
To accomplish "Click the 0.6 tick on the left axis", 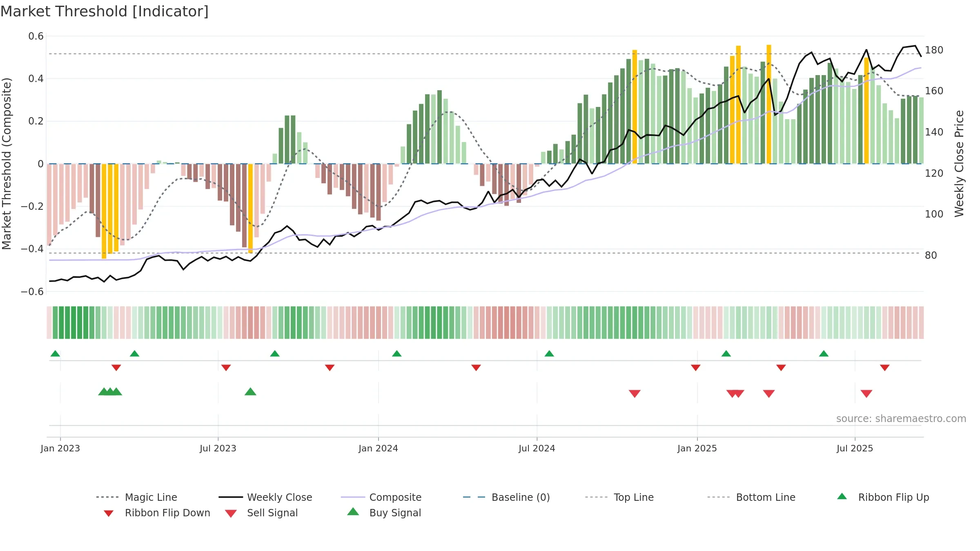I will (x=36, y=36).
